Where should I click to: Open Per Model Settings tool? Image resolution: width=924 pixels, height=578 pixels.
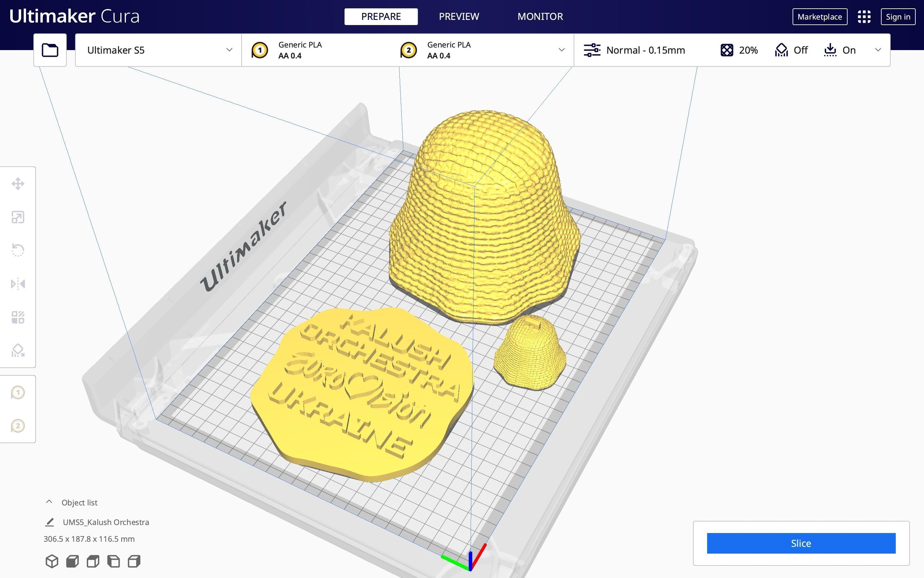coord(18,317)
